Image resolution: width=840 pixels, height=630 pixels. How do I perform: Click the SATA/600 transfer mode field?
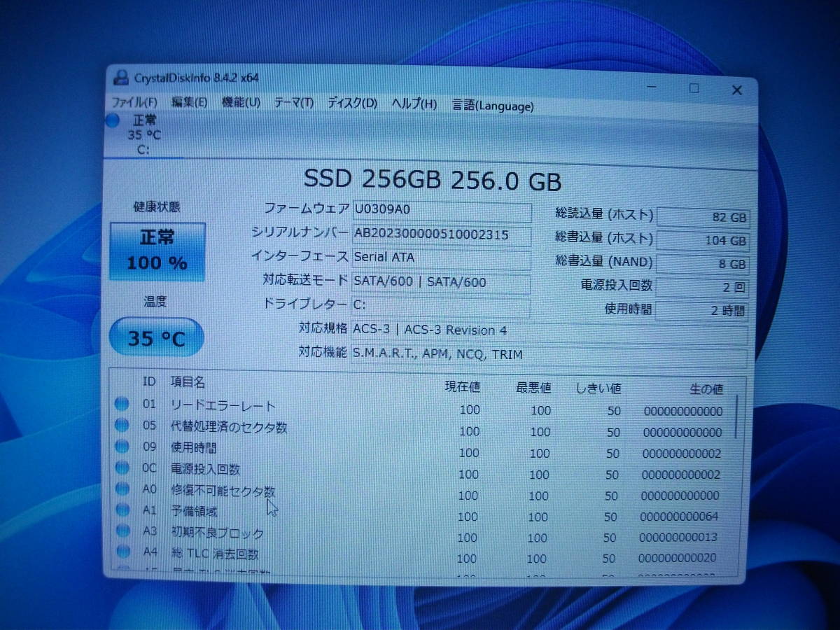(442, 282)
